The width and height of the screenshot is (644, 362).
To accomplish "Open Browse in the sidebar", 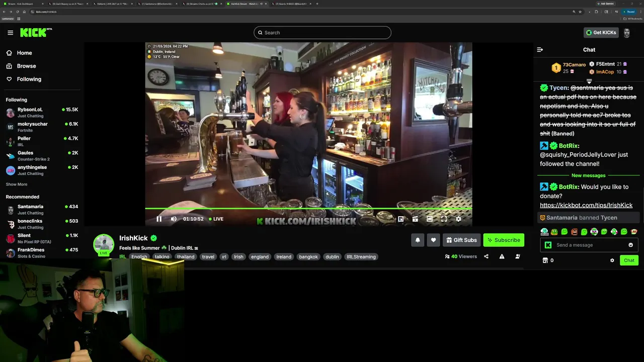I will click(21, 66).
